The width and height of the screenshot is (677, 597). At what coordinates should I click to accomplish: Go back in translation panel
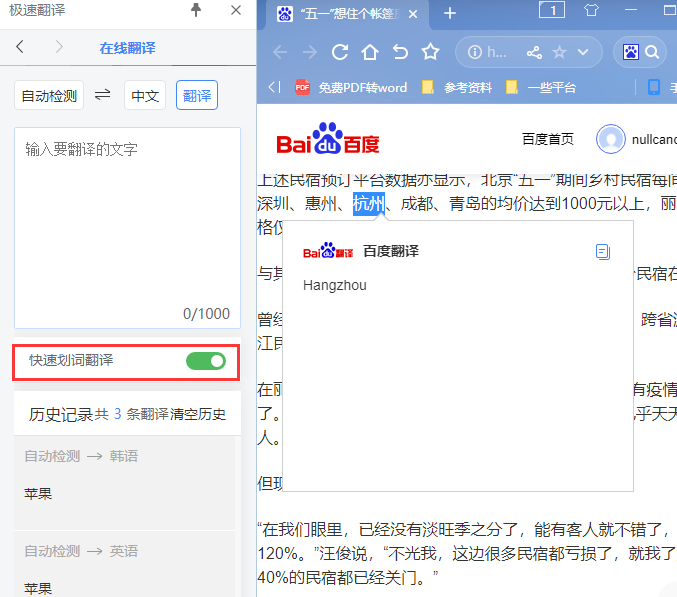point(19,47)
